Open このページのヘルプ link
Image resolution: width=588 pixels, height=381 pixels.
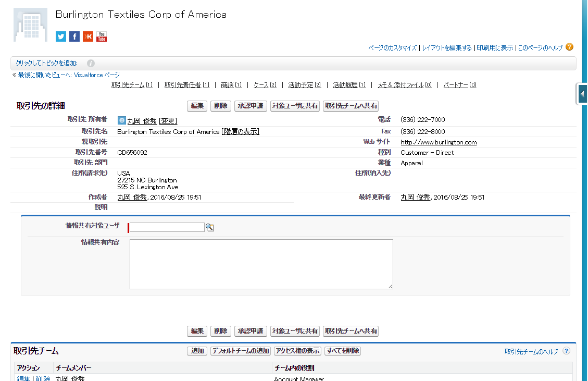(x=541, y=47)
